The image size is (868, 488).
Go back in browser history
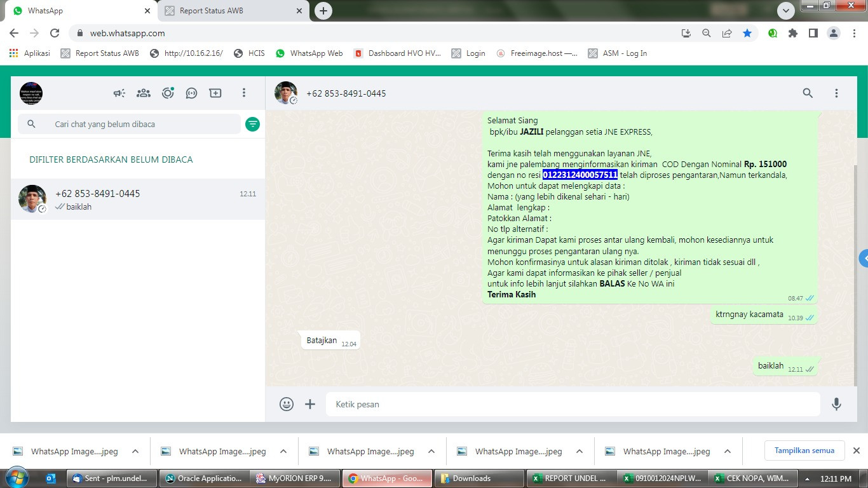(x=14, y=33)
